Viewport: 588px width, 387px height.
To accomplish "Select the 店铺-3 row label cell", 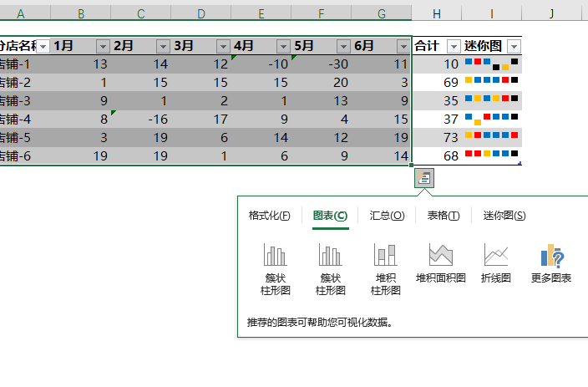I will click(x=25, y=100).
